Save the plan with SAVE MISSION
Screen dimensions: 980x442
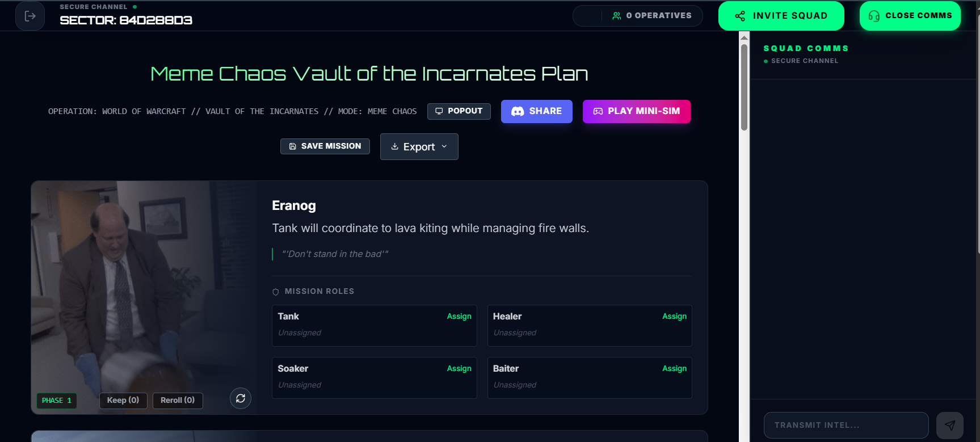(325, 146)
